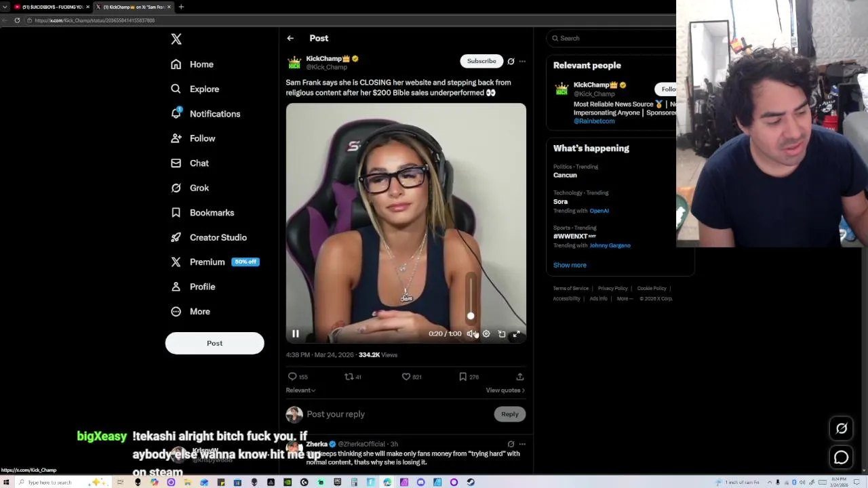
Task: Open Bookmarks in the sidebar
Action: (x=203, y=213)
